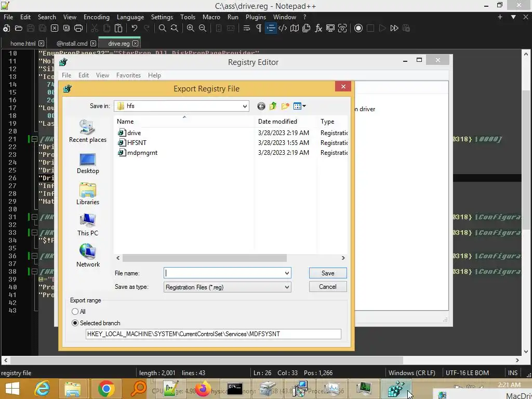This screenshot has height=399, width=532.
Task: Click the Paste clipboard icon in Notepad++ toolbar
Action: (x=118, y=28)
